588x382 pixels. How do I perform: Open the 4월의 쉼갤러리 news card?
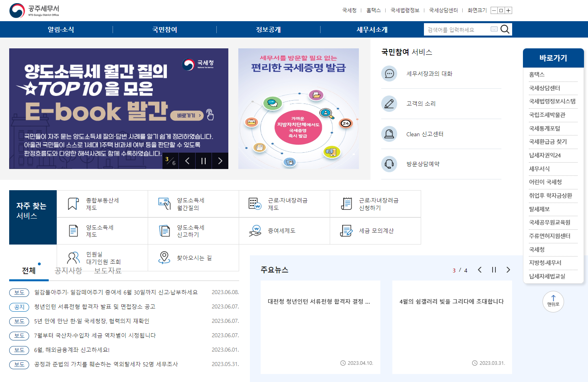pyautogui.click(x=452, y=327)
